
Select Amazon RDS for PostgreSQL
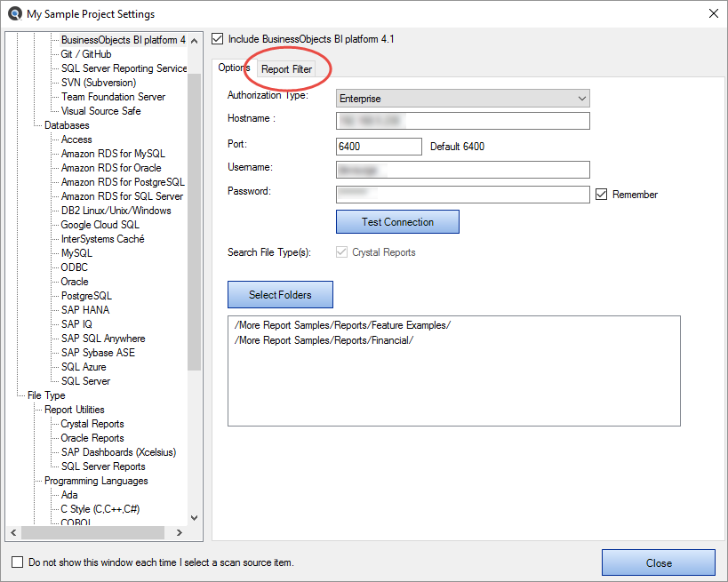point(123,182)
